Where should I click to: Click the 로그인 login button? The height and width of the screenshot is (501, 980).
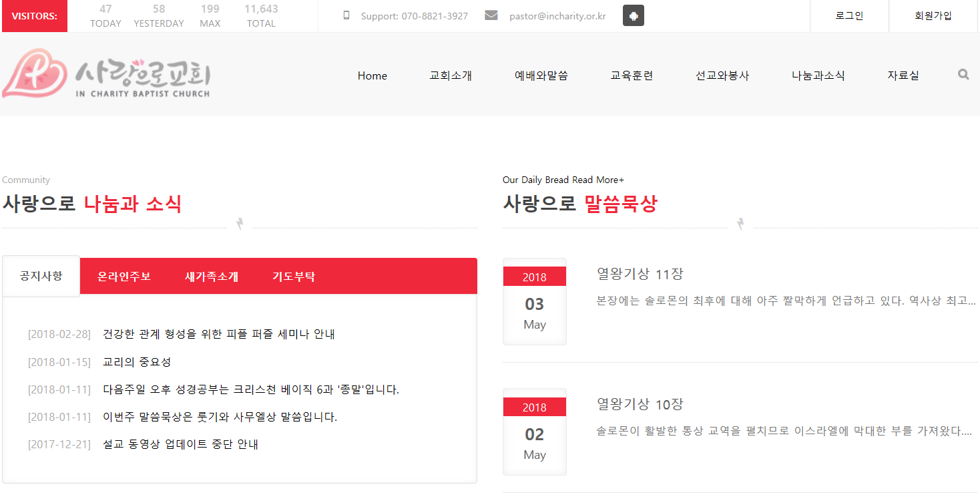pyautogui.click(x=849, y=16)
